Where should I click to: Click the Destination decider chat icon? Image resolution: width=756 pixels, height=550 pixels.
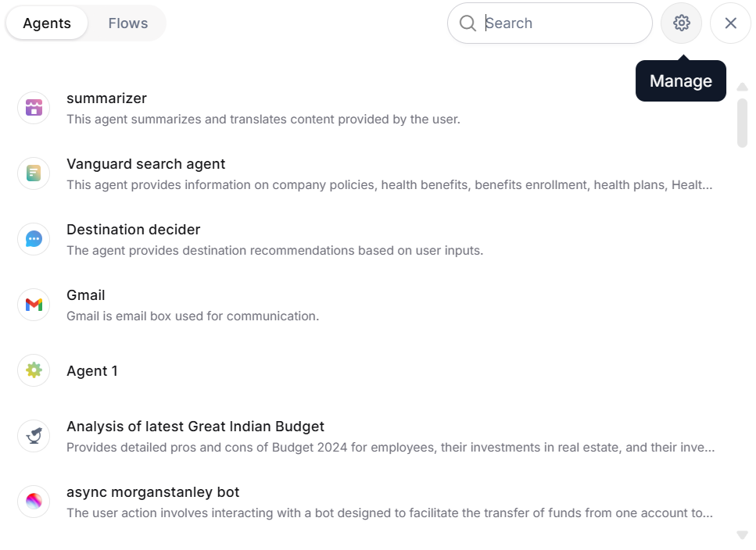[x=34, y=239]
